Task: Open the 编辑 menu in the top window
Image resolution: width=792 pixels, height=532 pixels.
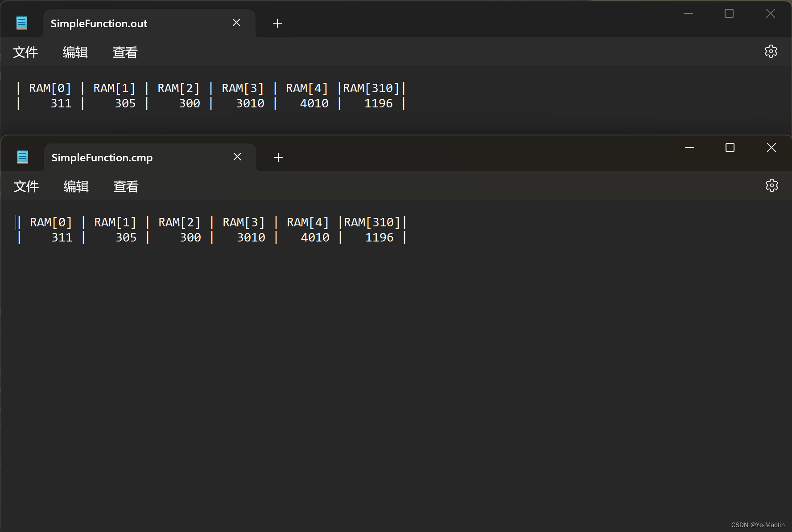Action: [x=75, y=52]
